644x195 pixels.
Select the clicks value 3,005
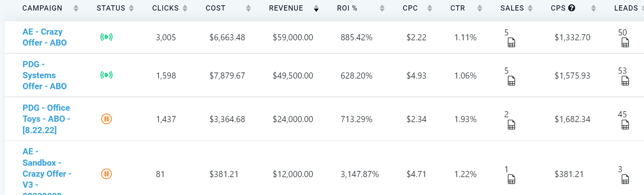166,37
